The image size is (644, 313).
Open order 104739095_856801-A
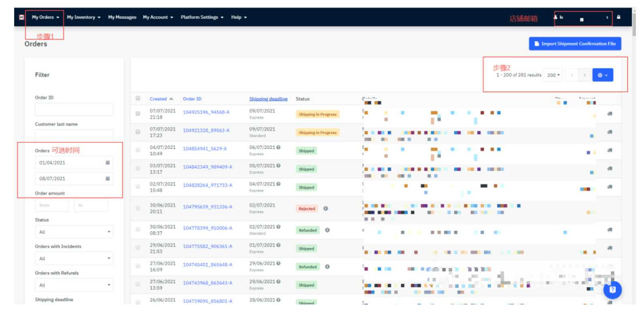208,301
